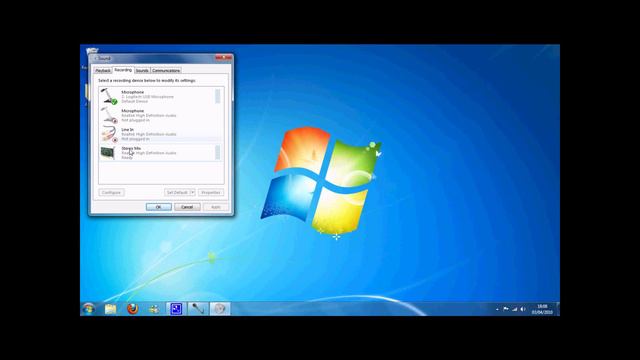Open the Action Center flag icon

(x=506, y=309)
